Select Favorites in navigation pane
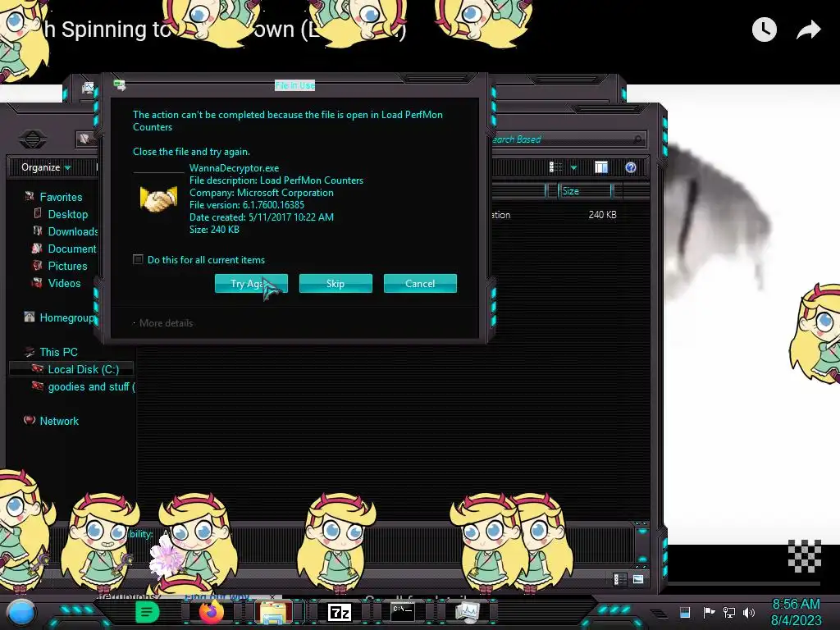Image resolution: width=840 pixels, height=630 pixels. (x=61, y=197)
